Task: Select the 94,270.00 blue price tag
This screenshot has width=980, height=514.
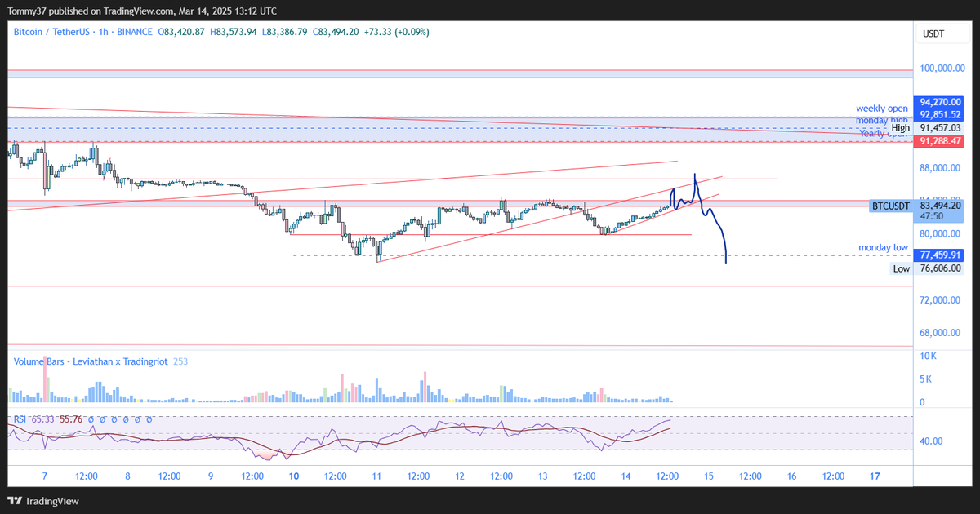Action: click(x=939, y=102)
